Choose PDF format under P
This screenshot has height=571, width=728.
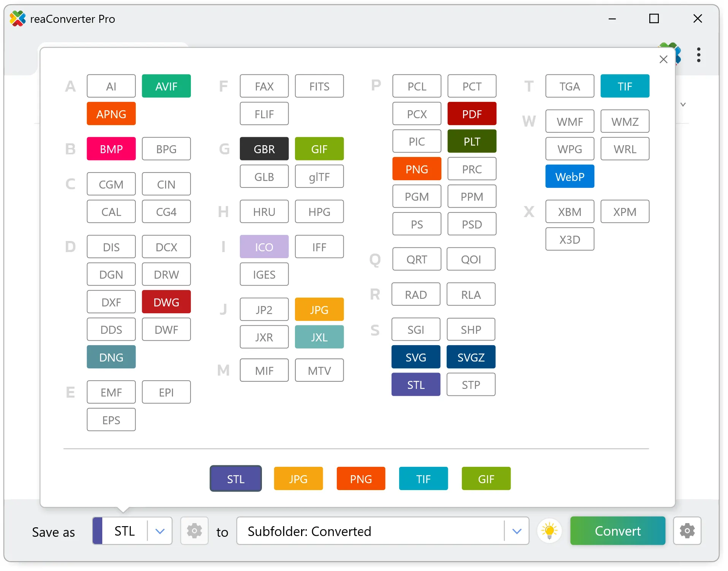point(472,113)
